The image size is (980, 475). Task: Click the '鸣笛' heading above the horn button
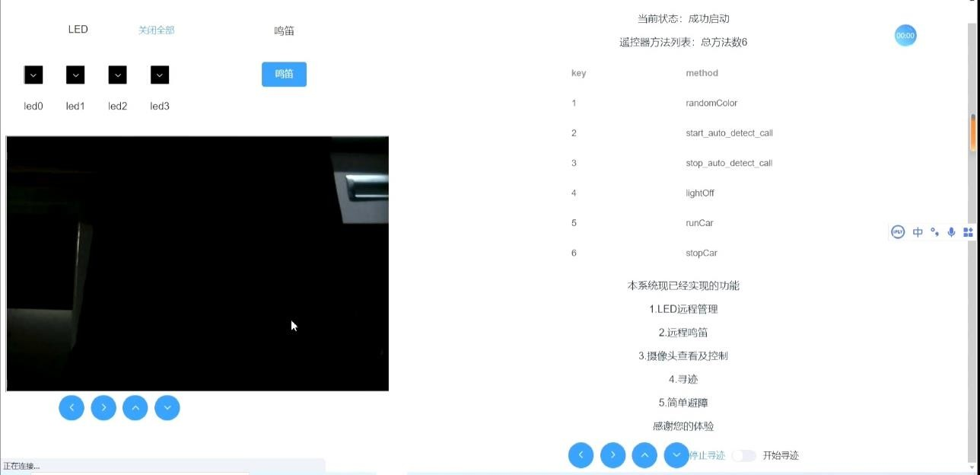tap(284, 31)
